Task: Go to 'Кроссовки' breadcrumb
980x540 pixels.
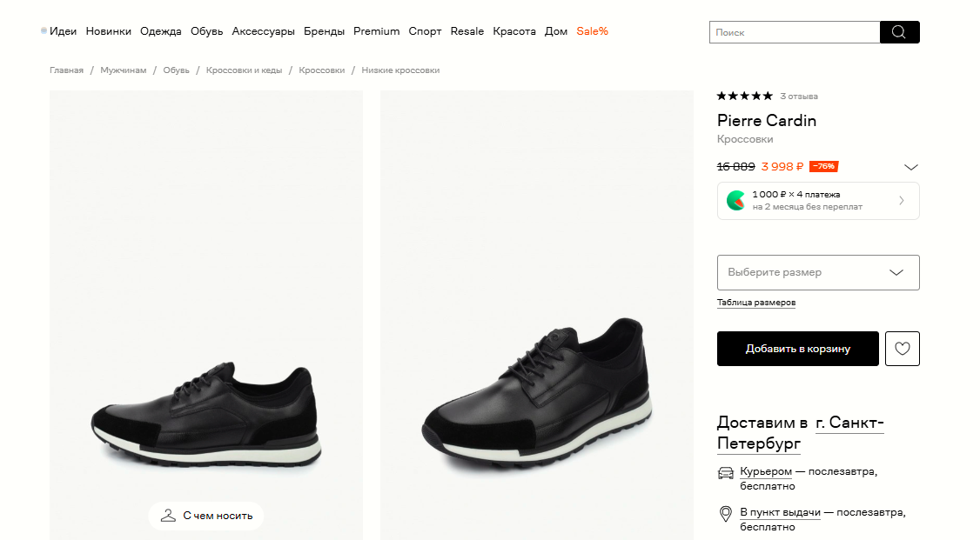Action: pyautogui.click(x=322, y=70)
